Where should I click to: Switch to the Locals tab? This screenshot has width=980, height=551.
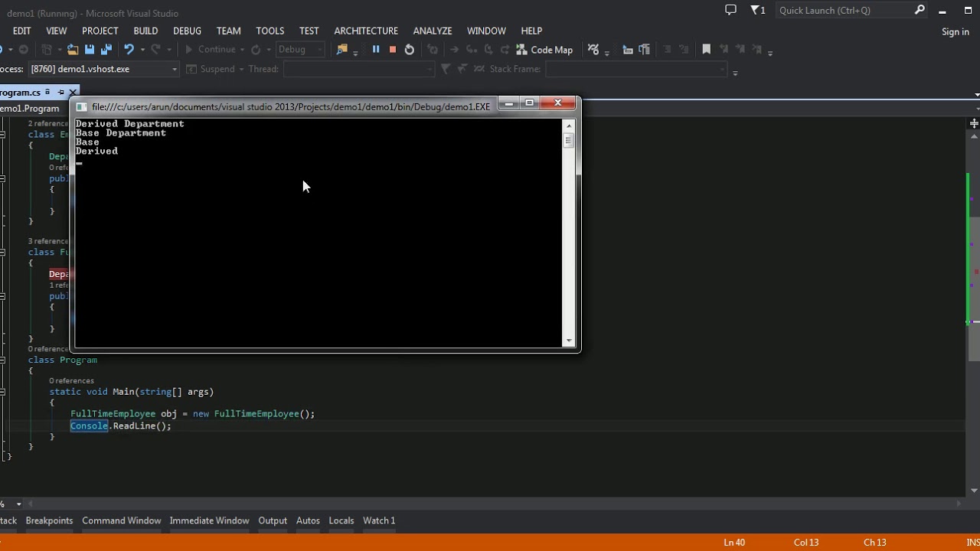click(x=341, y=520)
